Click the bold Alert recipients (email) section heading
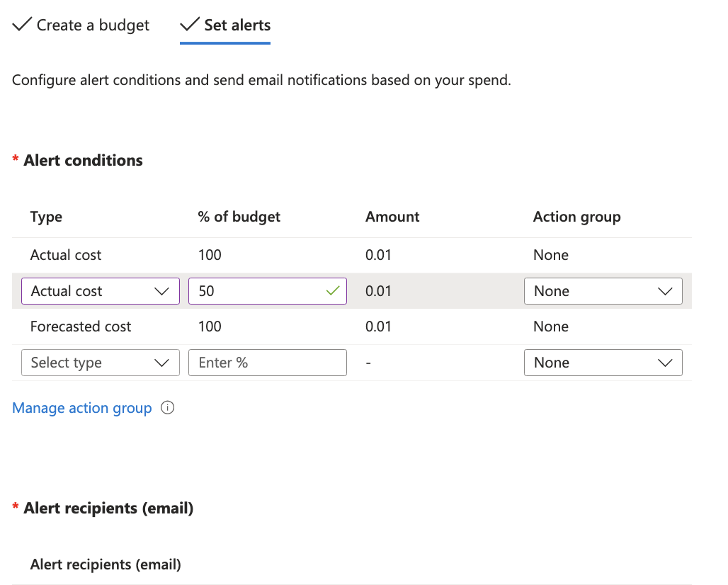Screen dimensions: 728x585 (108, 508)
